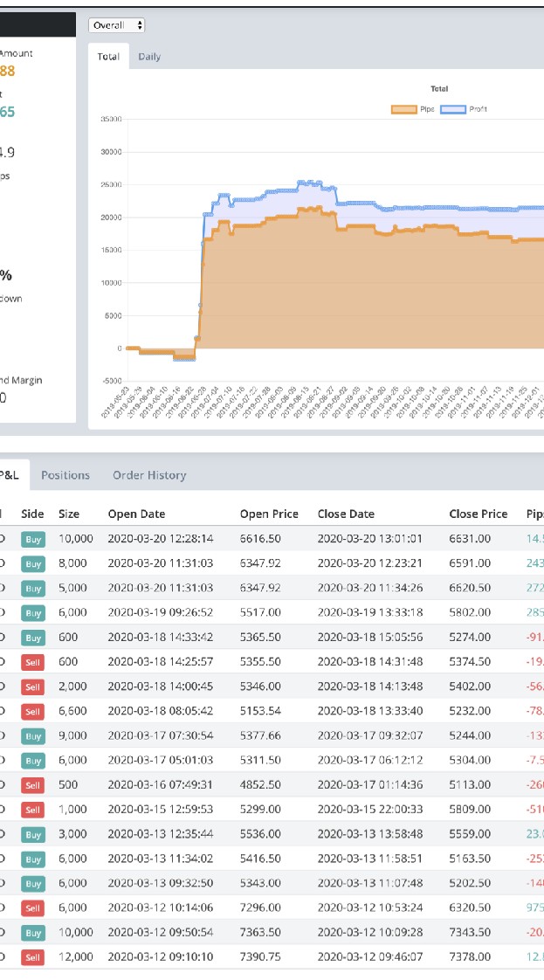544x980 pixels.
Task: Select the Total chart tab
Action: pos(109,57)
